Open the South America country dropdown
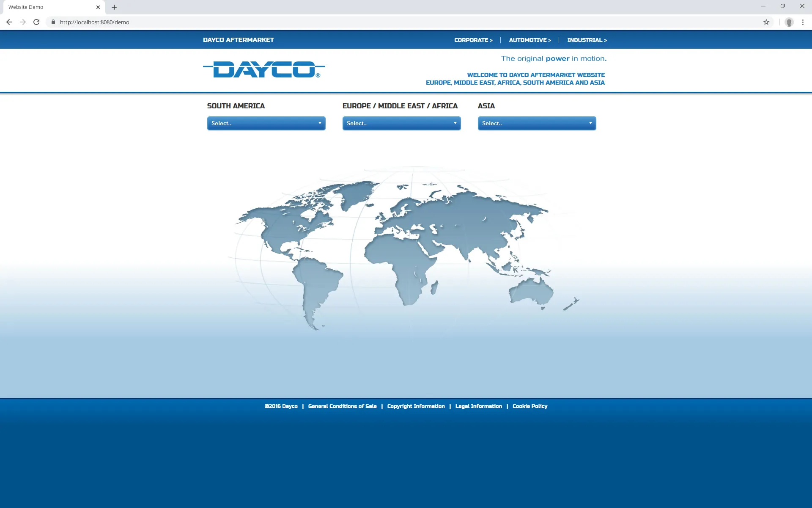The width and height of the screenshot is (812, 508). (x=266, y=123)
